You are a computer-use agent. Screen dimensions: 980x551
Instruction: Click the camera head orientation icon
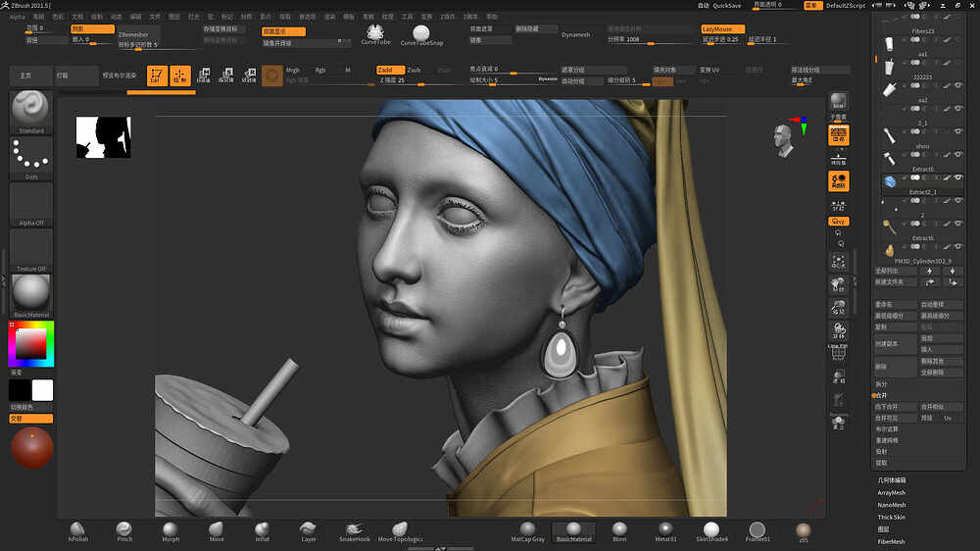[x=782, y=140]
